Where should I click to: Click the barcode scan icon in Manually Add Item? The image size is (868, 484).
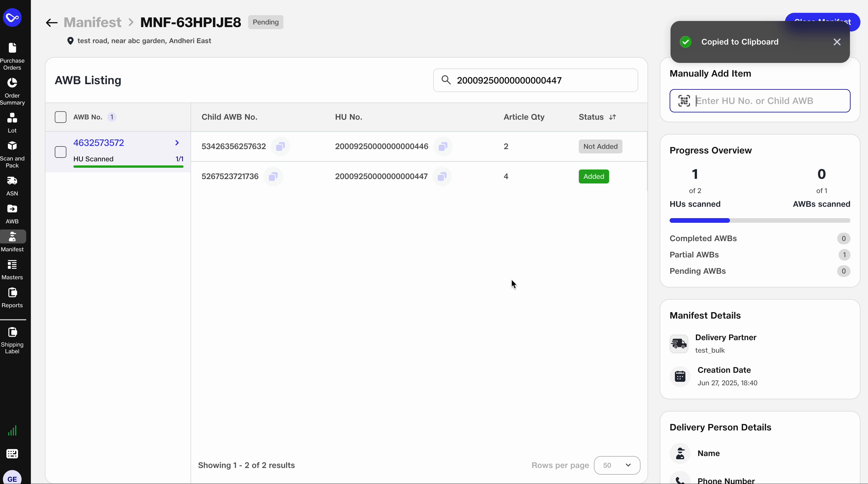click(x=684, y=100)
